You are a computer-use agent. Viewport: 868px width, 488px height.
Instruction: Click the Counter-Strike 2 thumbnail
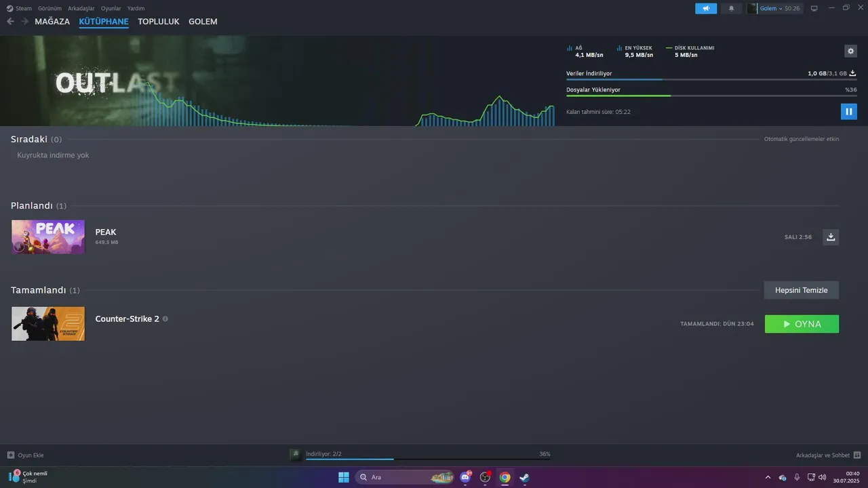(x=48, y=323)
